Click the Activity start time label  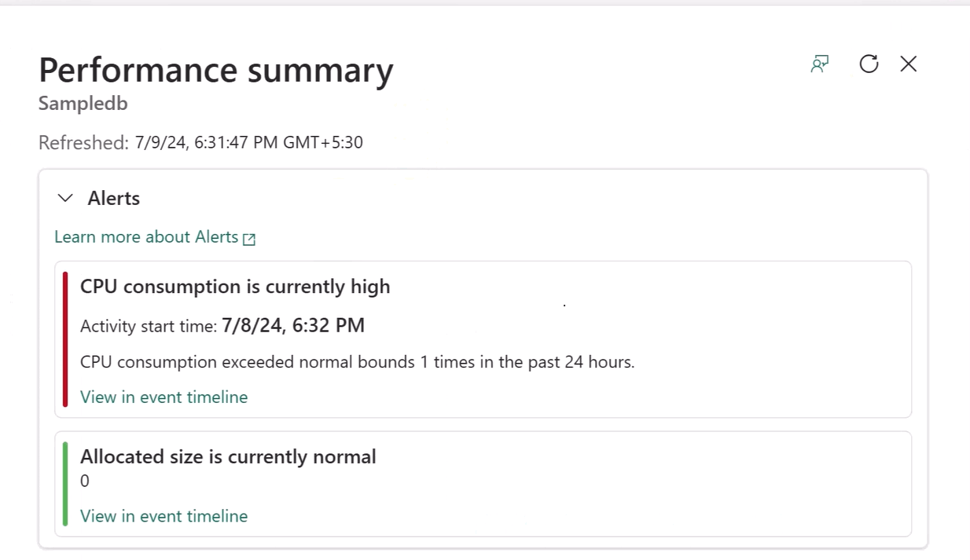click(x=149, y=327)
